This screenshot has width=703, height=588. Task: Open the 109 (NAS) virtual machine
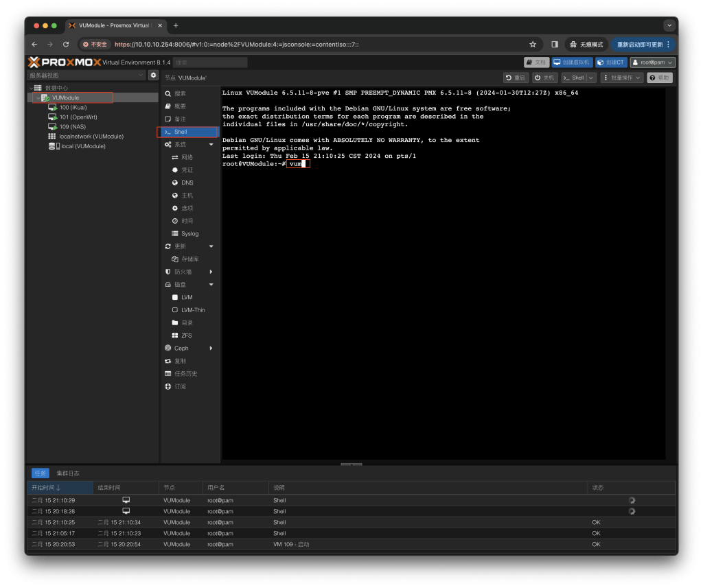[x=72, y=127]
